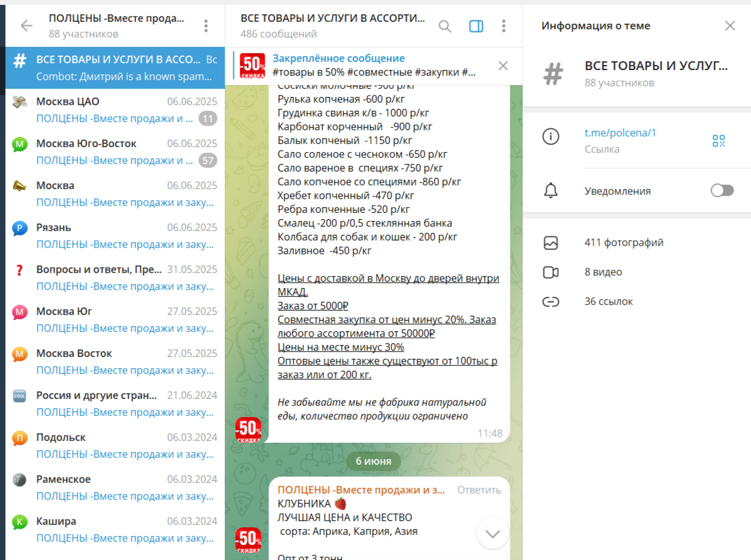
Task: Show QR code for topic link
Action: point(718,141)
